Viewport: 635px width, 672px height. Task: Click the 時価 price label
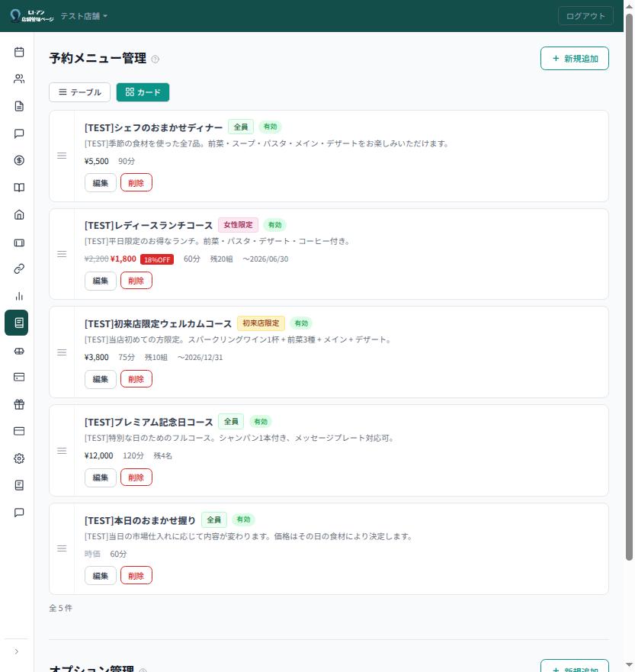point(92,554)
